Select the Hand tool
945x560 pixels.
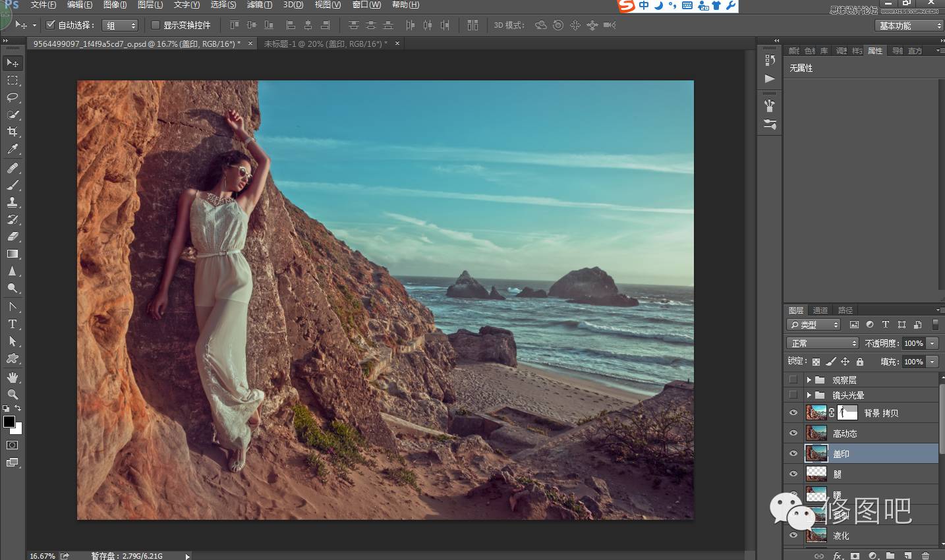coord(13,378)
